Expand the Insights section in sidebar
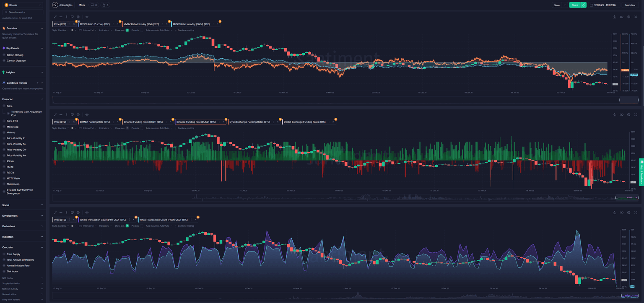The height and width of the screenshot is (303, 644). click(23, 72)
